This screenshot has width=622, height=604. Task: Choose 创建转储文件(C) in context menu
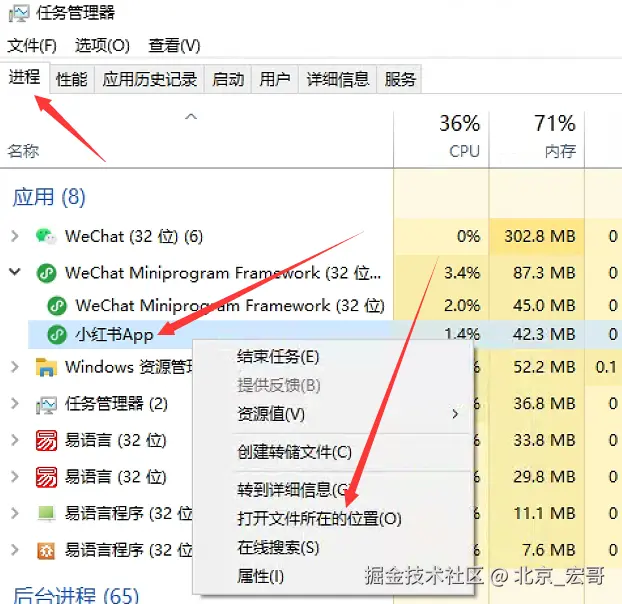(333, 452)
